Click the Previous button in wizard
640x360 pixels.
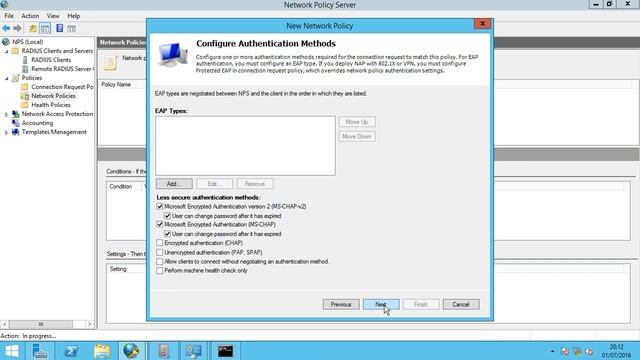pos(341,304)
